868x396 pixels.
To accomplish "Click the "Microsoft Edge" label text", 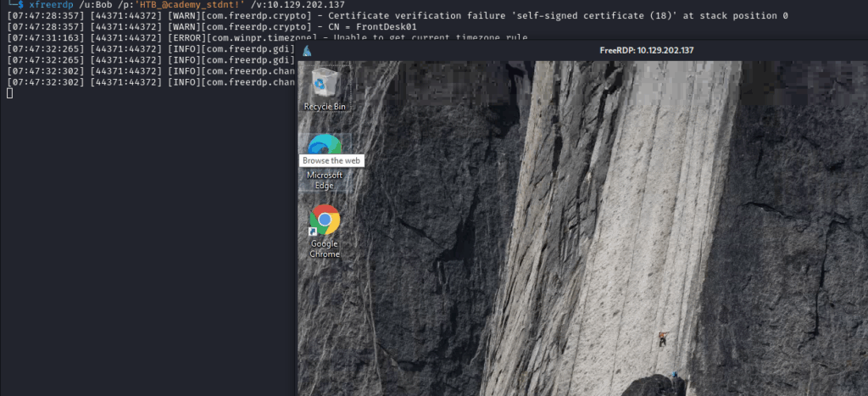I will [x=325, y=180].
